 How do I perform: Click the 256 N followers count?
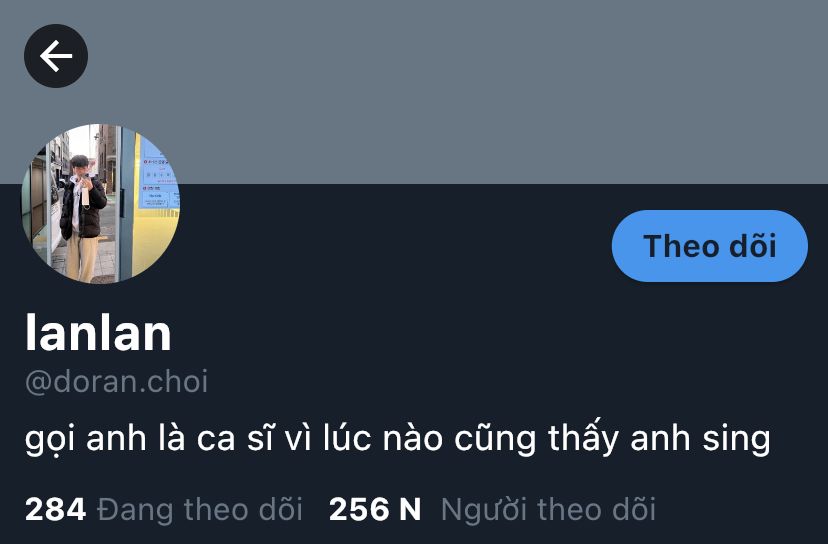click(375, 510)
